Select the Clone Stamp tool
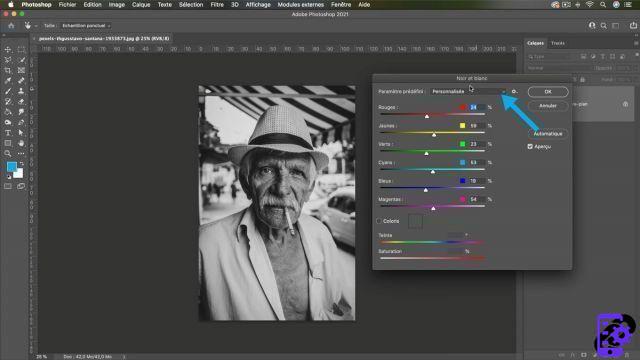The image size is (640, 360). point(21,91)
